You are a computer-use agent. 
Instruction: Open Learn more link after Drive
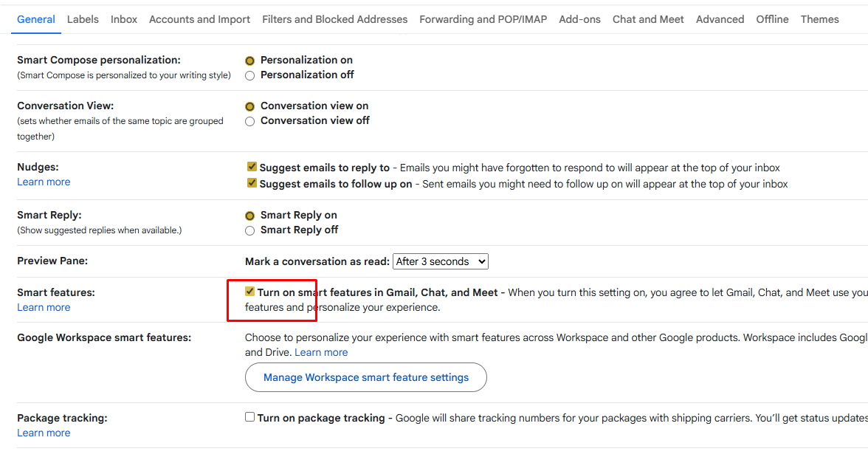321,352
